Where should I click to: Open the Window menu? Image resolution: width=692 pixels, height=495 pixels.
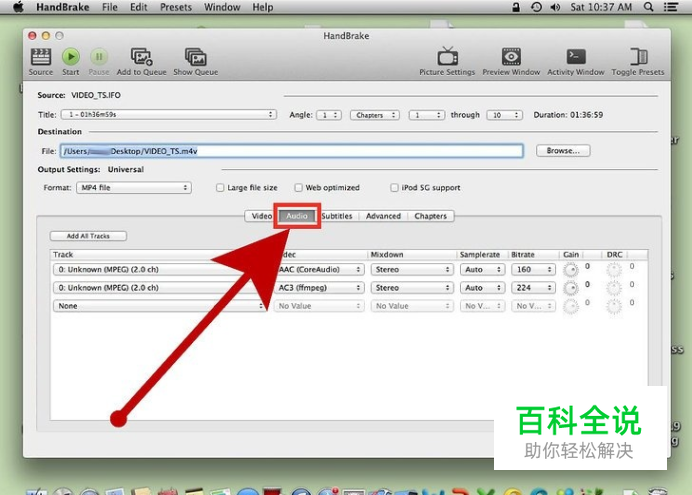click(222, 7)
